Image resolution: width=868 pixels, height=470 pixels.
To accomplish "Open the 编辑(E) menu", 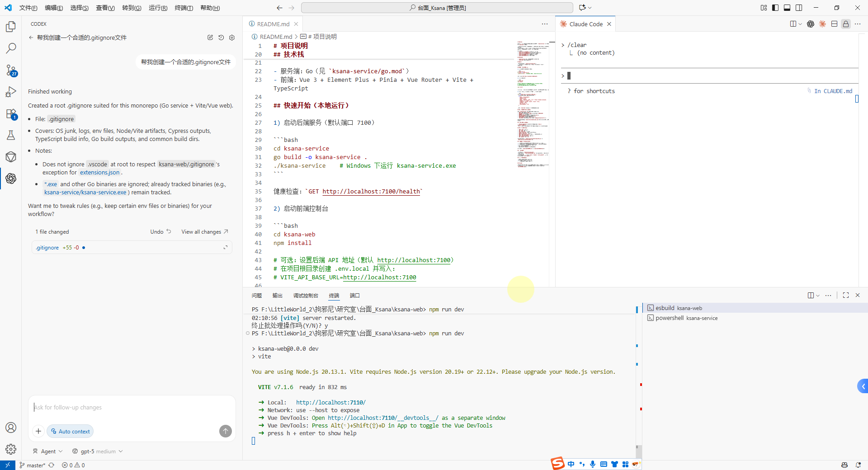I will 54,8.
